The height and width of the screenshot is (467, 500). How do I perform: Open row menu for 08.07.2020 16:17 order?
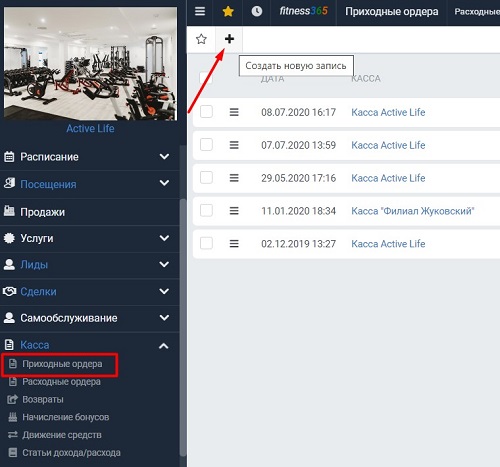pos(234,112)
